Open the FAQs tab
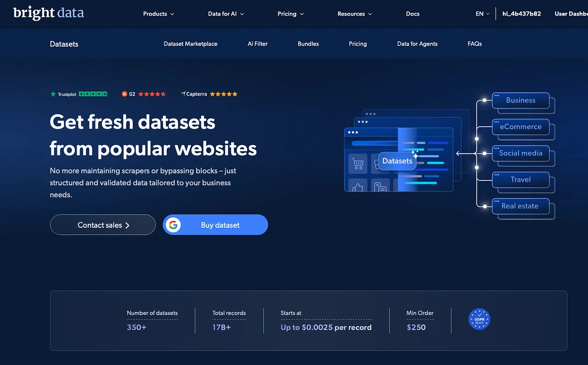 coord(475,44)
